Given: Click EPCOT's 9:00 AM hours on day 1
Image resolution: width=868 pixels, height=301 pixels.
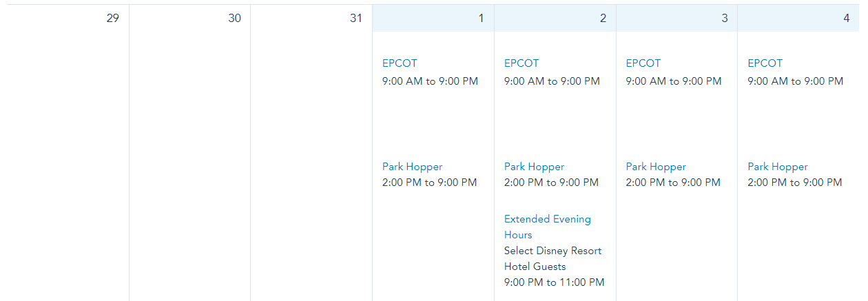Looking at the screenshot, I should [430, 81].
